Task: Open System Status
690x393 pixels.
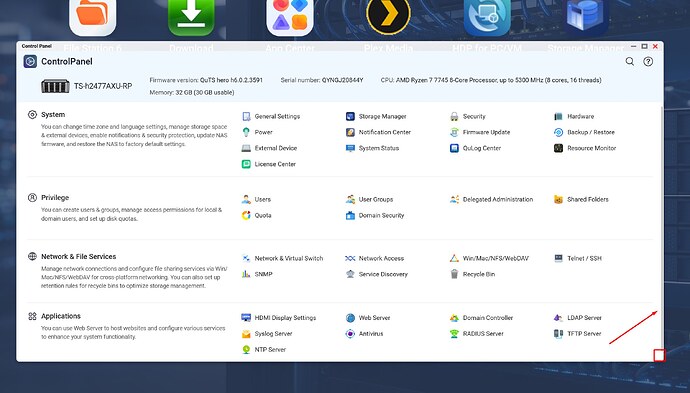Action: click(372, 148)
